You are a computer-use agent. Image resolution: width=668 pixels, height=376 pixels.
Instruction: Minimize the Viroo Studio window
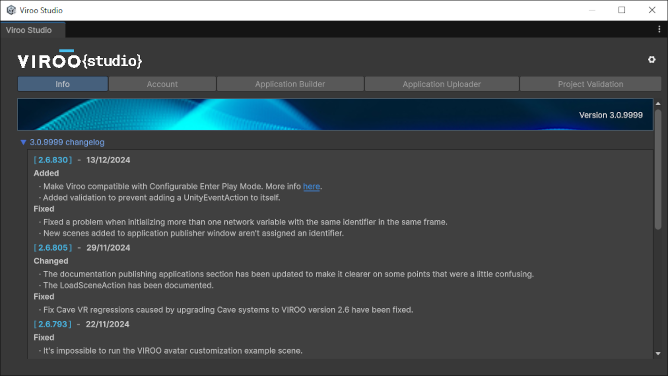coord(592,10)
